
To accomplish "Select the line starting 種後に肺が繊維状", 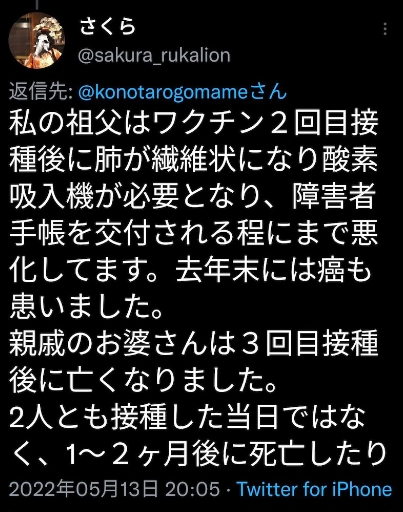I will pyautogui.click(x=194, y=160).
